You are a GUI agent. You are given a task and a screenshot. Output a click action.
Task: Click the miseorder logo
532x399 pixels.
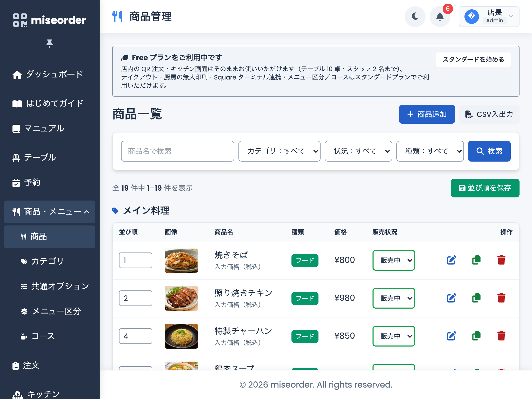[x=50, y=20]
